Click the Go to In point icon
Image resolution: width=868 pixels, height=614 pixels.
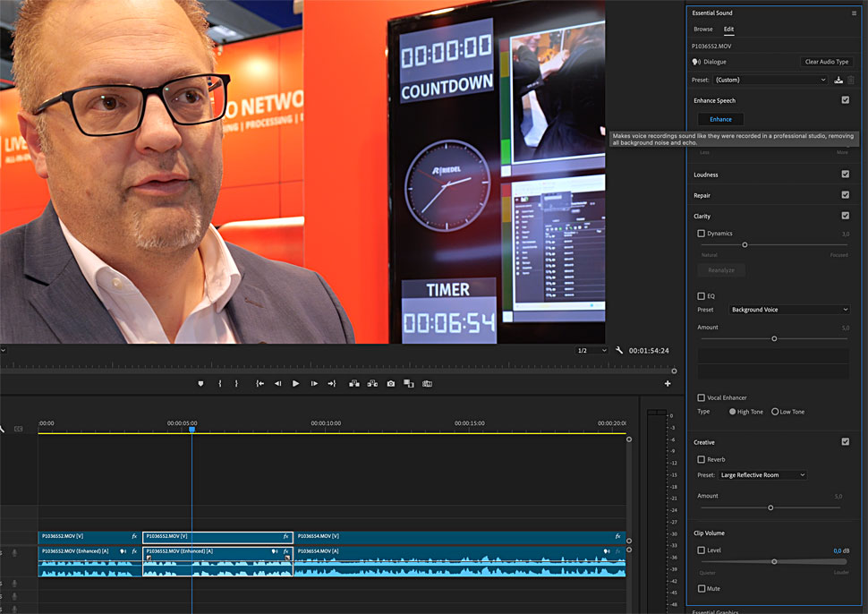coord(260,383)
